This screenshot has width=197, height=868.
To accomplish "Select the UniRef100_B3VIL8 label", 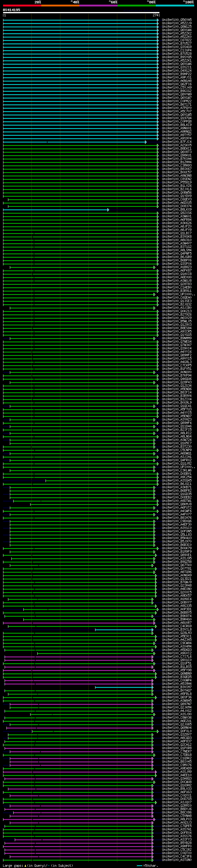I will coord(177,629).
